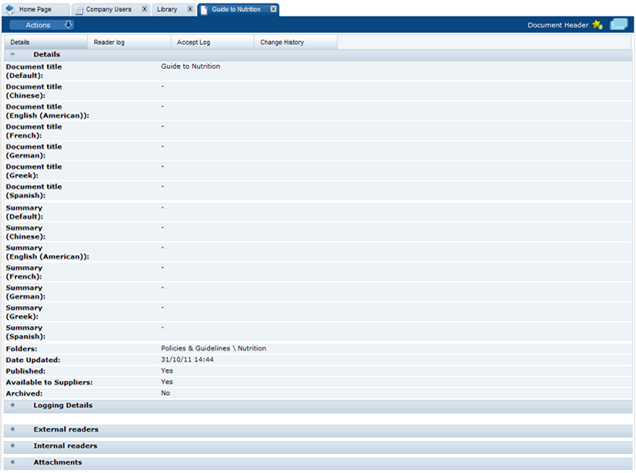Click the 'Document title (Spanish):' label
This screenshot has height=473, width=636.
(34, 191)
